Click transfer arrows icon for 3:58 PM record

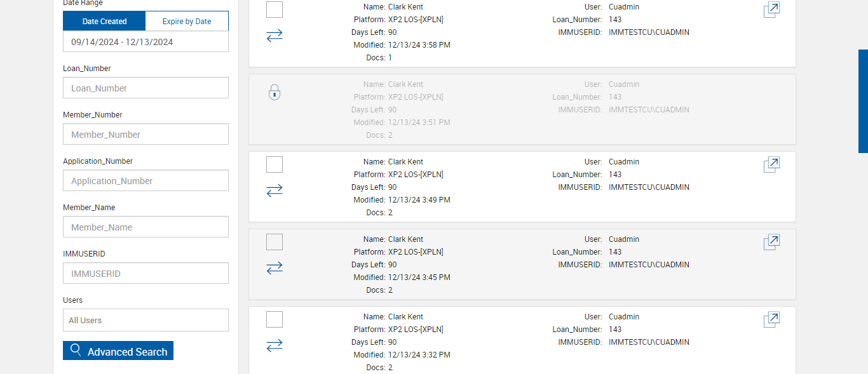(x=275, y=36)
